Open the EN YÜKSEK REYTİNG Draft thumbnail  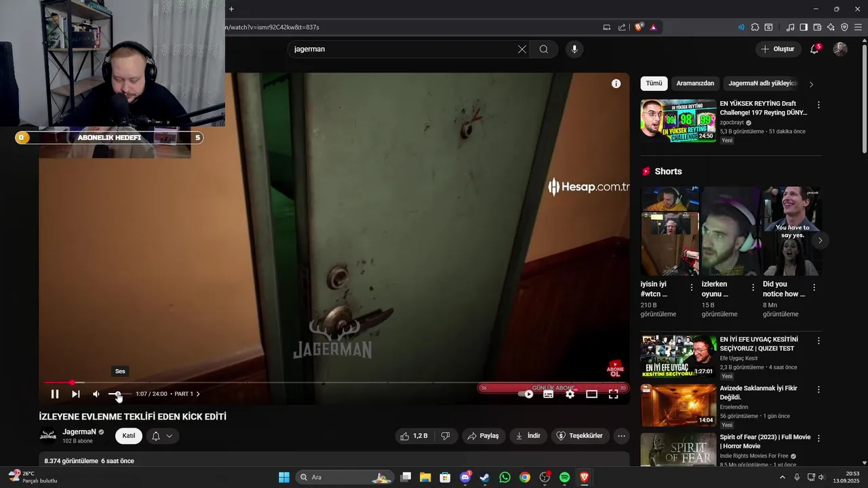678,121
